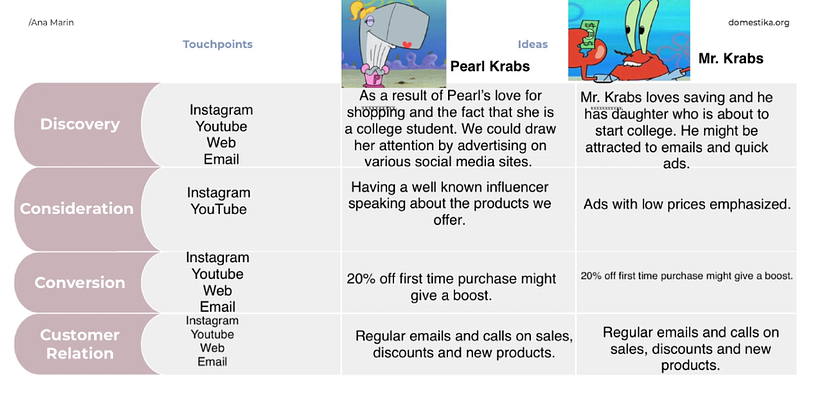
Task: Click Mr. Krabs loves saving paragraph
Action: coord(677,130)
